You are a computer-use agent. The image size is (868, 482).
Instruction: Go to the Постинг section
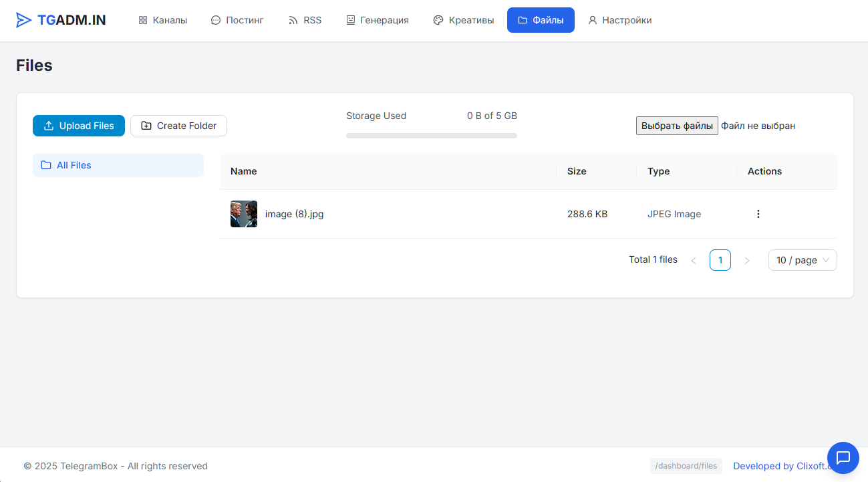coord(237,20)
